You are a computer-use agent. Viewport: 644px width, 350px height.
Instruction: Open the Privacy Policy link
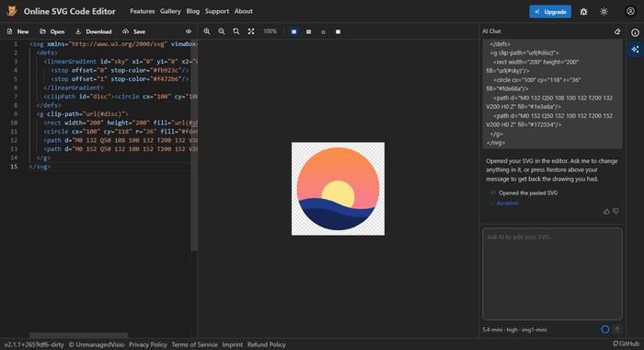click(x=148, y=344)
